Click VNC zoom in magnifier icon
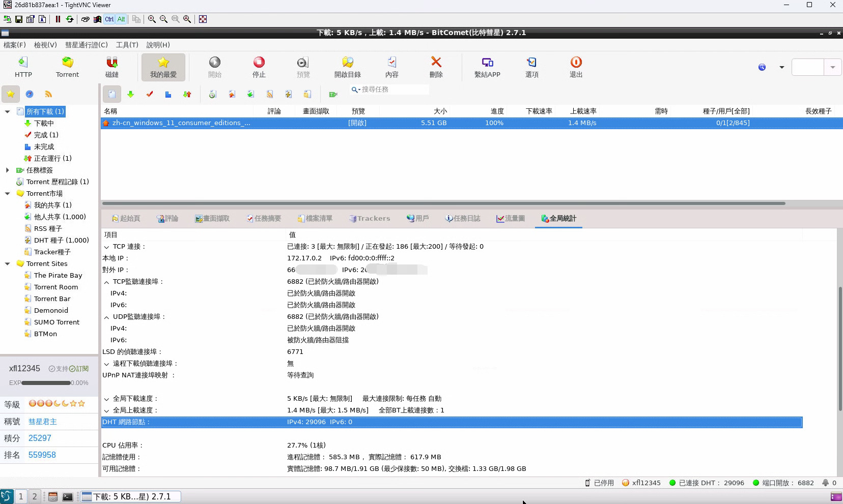The image size is (843, 504). pyautogui.click(x=152, y=19)
